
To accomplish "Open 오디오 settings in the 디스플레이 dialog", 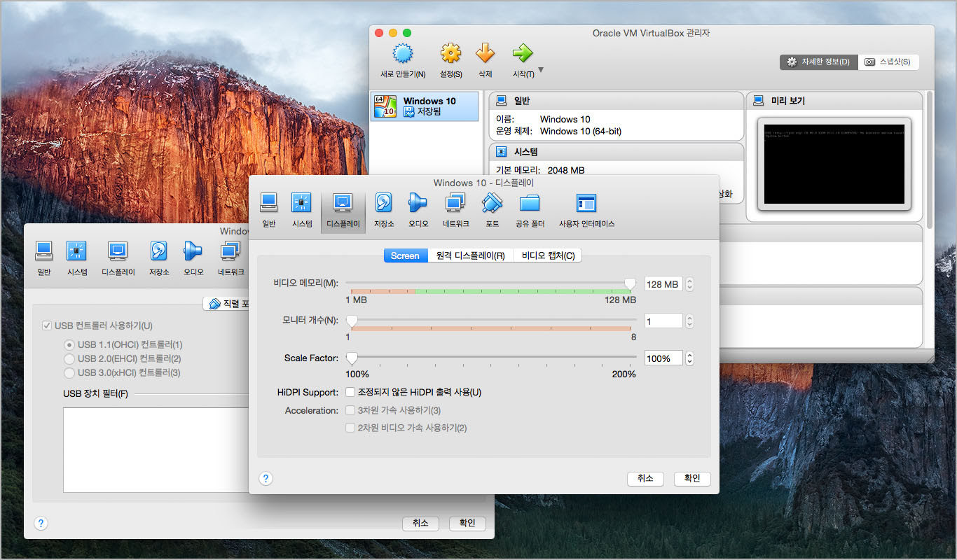I will point(418,211).
